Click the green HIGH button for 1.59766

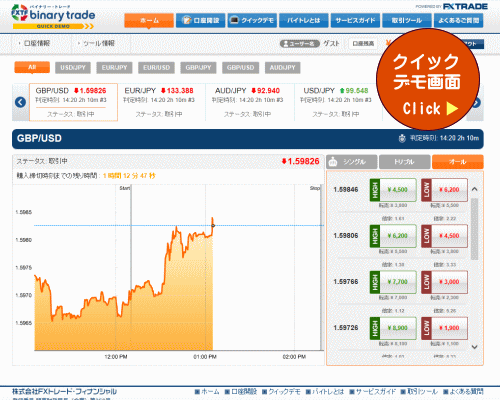393,282
